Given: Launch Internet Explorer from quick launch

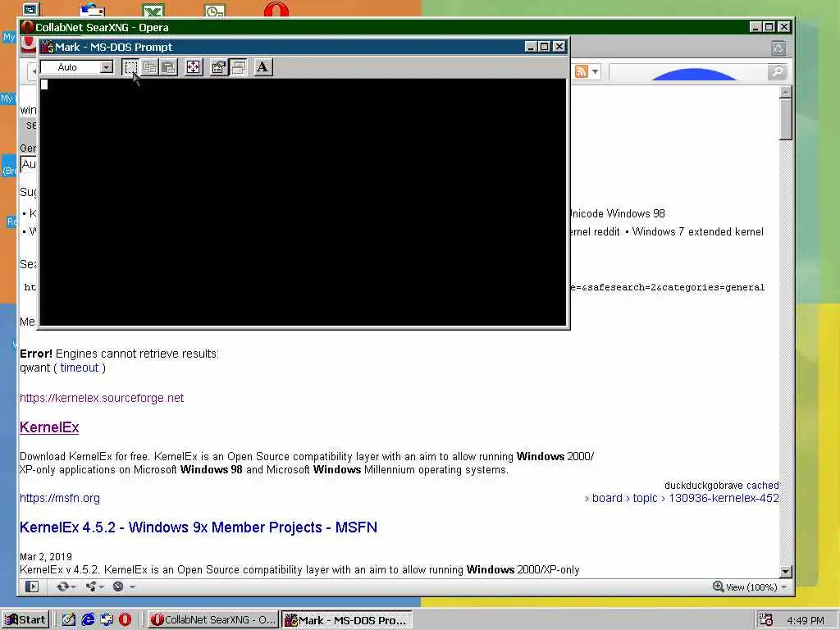Looking at the screenshot, I should (88, 620).
